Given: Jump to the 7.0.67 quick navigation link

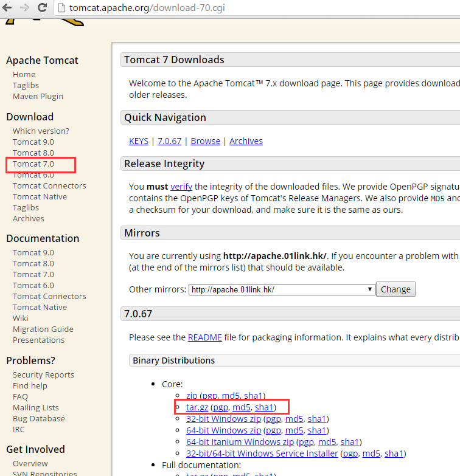Looking at the screenshot, I should click(x=170, y=141).
